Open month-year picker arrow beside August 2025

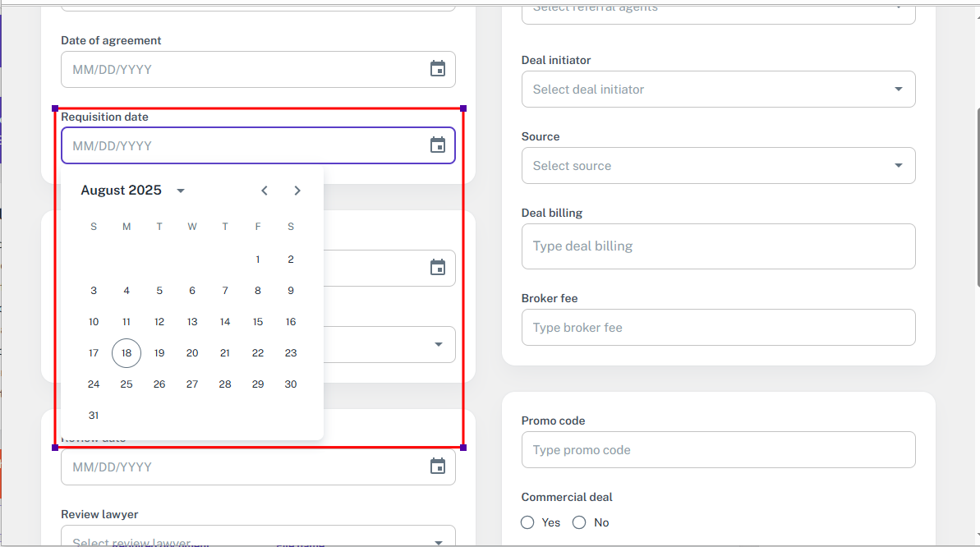[x=181, y=191]
